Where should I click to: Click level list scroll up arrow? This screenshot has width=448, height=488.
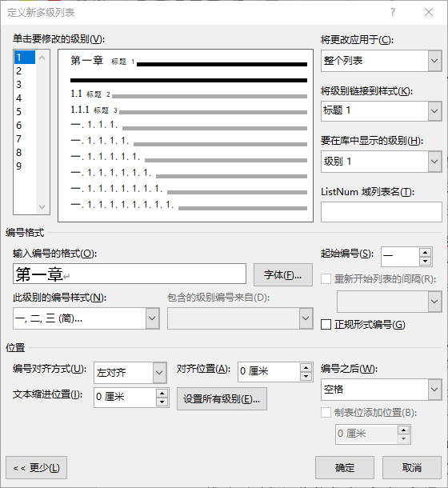pyautogui.click(x=42, y=58)
